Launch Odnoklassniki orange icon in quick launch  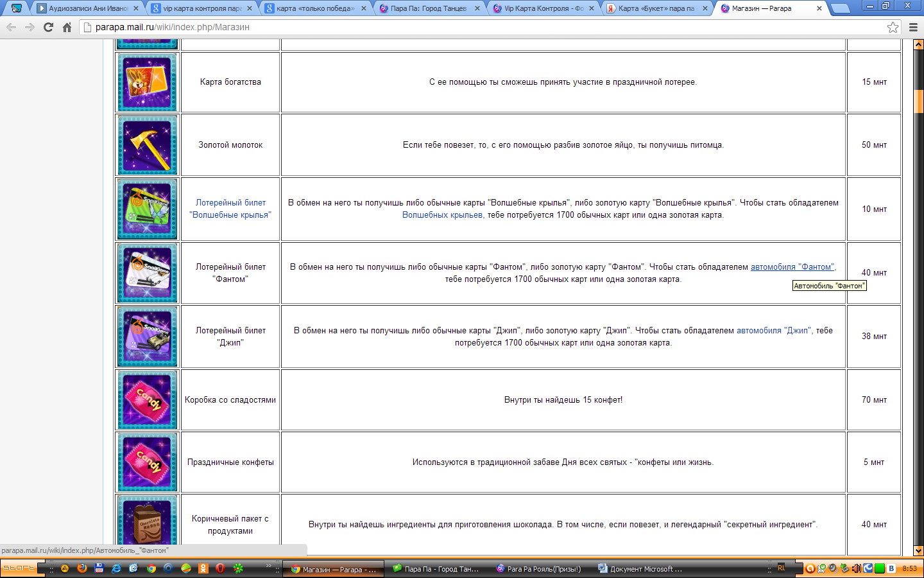point(203,568)
